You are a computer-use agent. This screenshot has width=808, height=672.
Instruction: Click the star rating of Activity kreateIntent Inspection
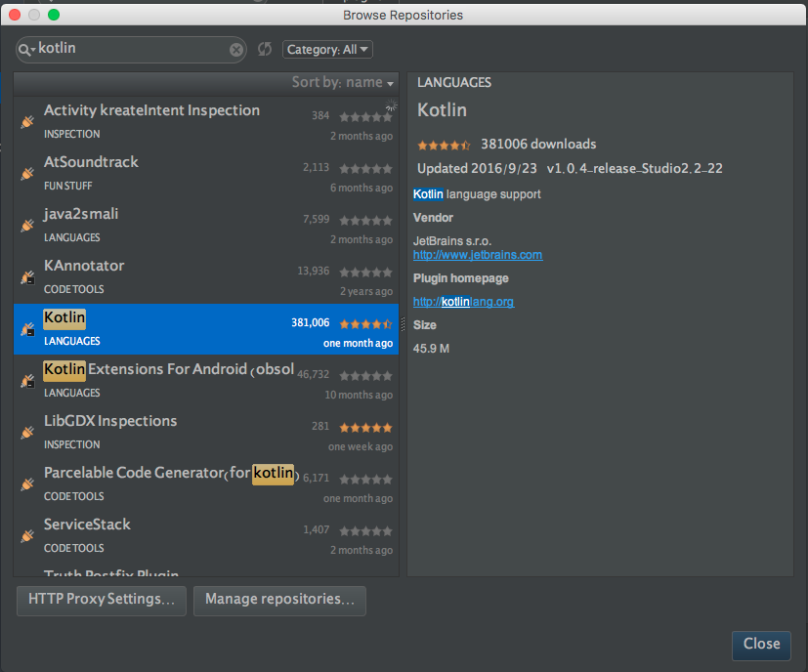click(x=365, y=117)
